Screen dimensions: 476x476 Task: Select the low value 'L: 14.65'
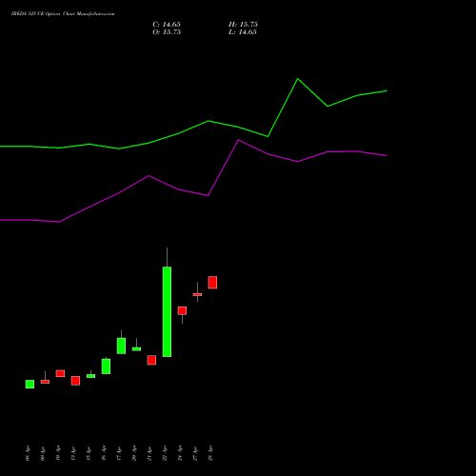pyautogui.click(x=243, y=32)
